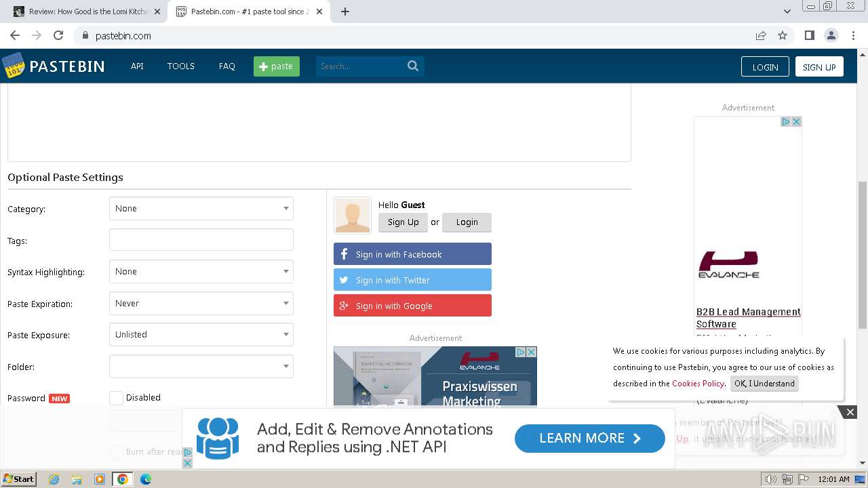Screen dimensions: 868x488
Task: Click the gray Sign Up button
Action: pos(403,222)
